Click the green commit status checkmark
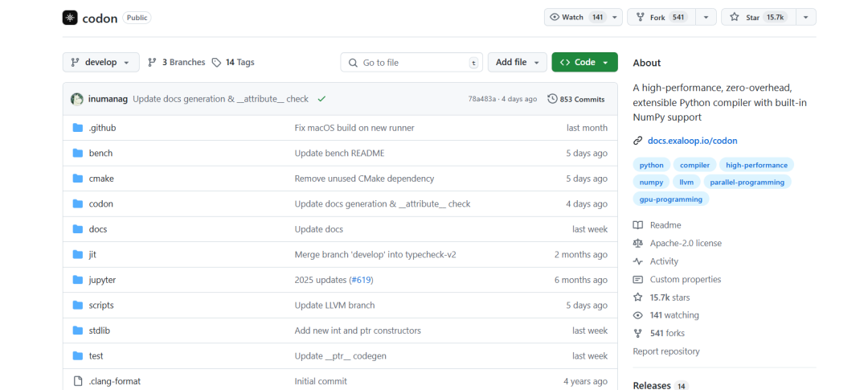868x390 pixels. click(321, 99)
